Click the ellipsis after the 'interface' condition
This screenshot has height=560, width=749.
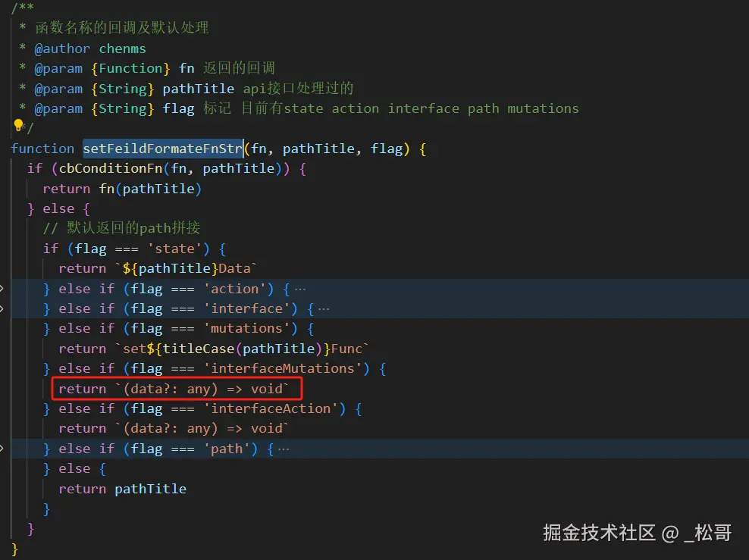tap(324, 308)
